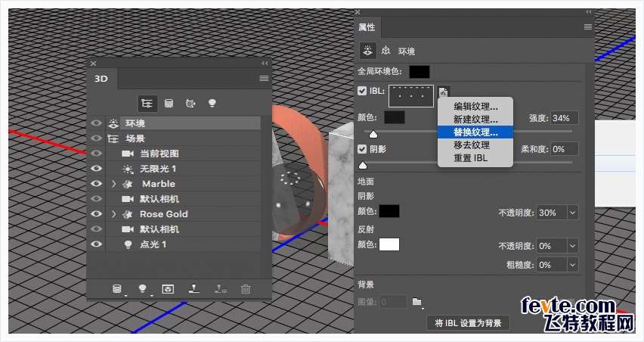Uncheck the 阴影 checkbox

(x=362, y=149)
